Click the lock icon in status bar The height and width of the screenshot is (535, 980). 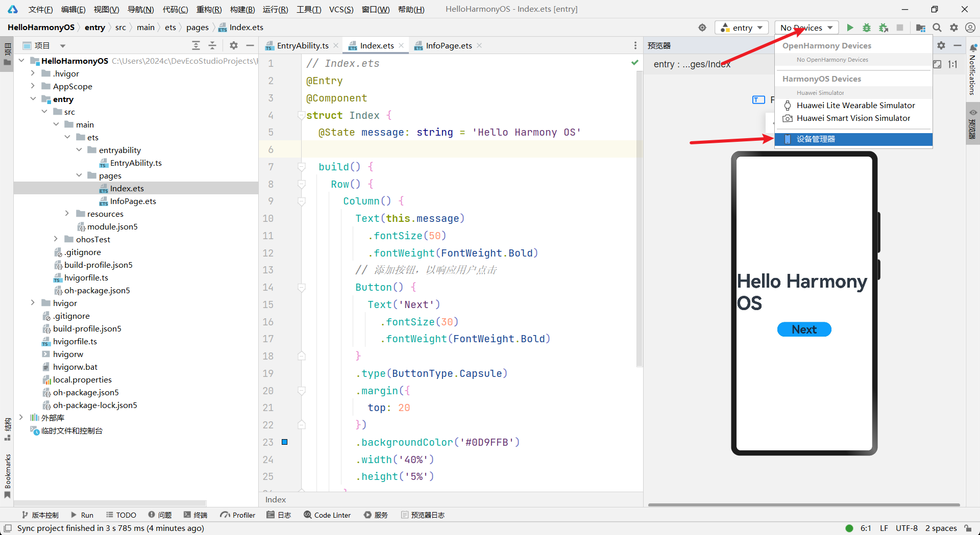[x=968, y=528]
